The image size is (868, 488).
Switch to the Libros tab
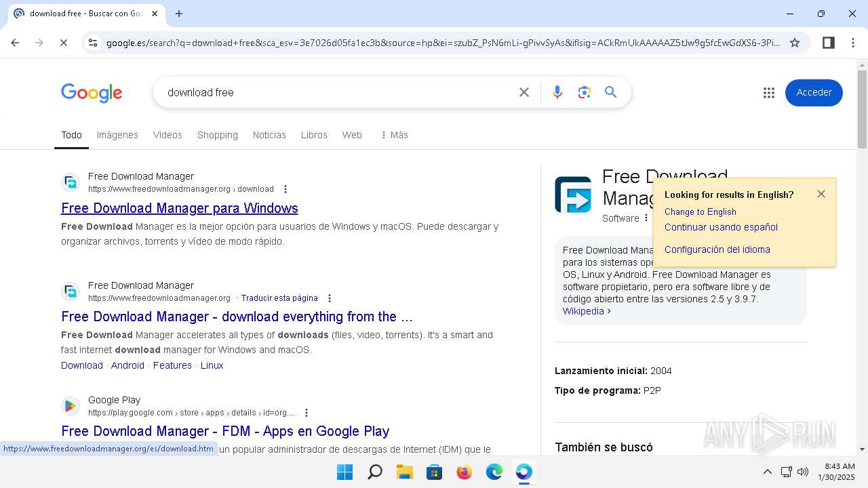314,135
